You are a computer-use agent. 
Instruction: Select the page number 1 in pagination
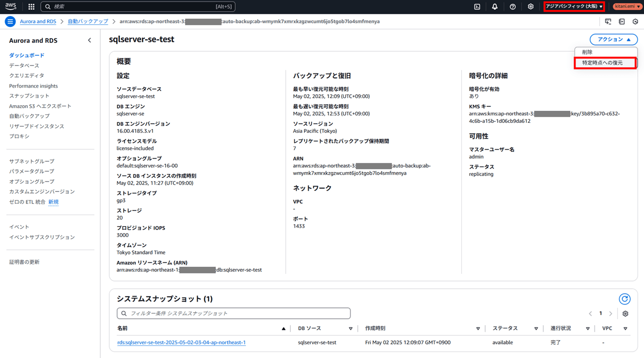click(x=600, y=314)
